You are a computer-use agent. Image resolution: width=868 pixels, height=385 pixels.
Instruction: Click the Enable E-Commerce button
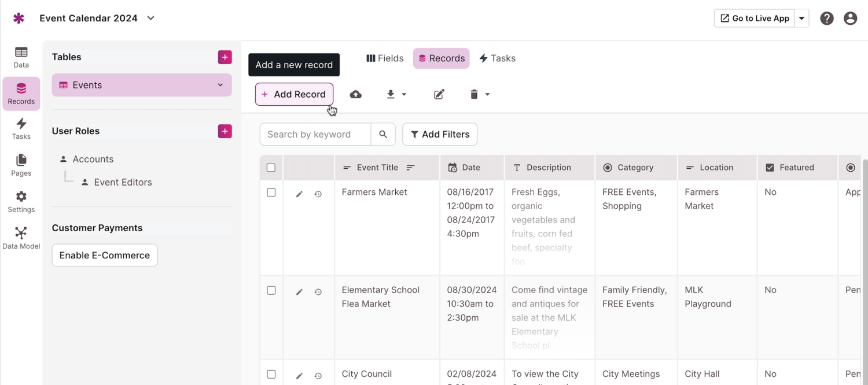pos(105,255)
